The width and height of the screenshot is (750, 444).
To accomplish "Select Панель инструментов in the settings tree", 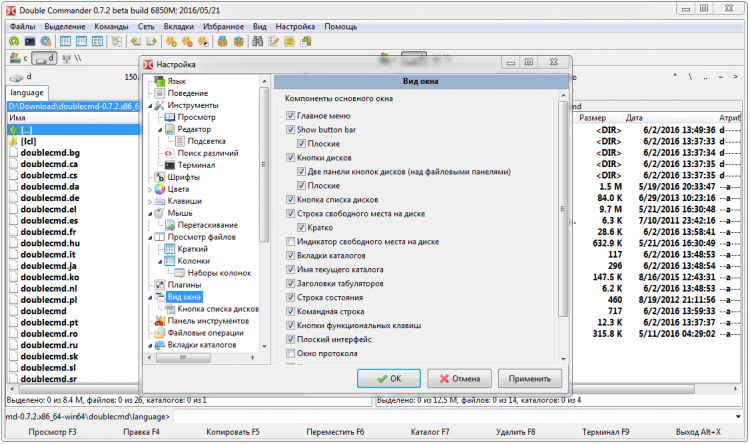I will tap(208, 321).
